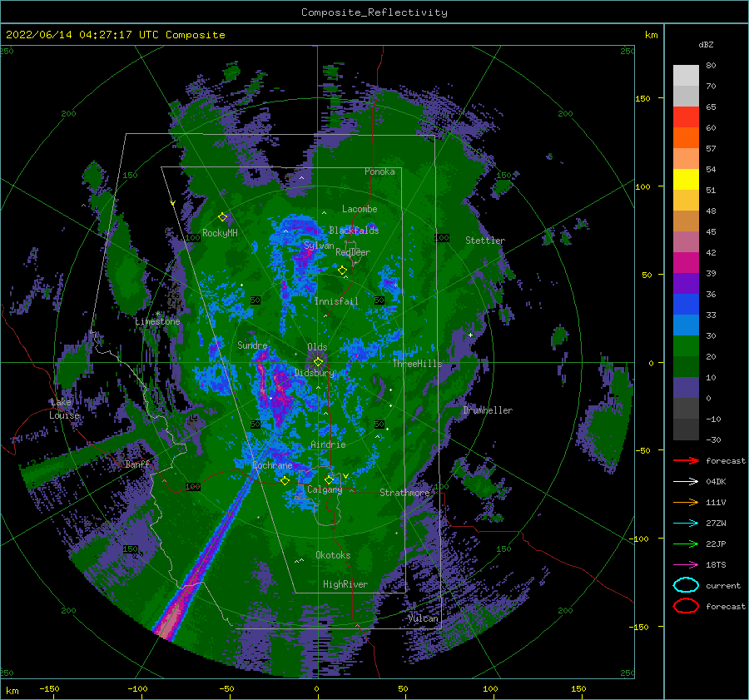This screenshot has height=700, width=749.
Task: Click the Banff label
Action: [x=137, y=464]
